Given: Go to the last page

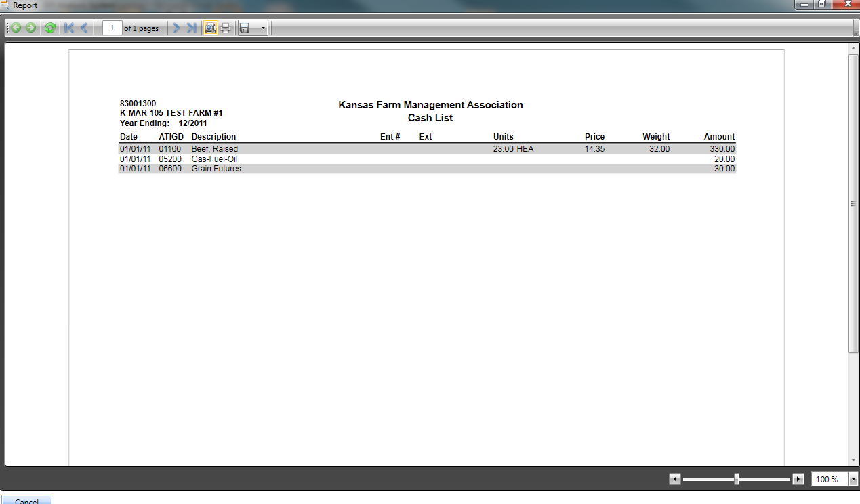Looking at the screenshot, I should [192, 28].
